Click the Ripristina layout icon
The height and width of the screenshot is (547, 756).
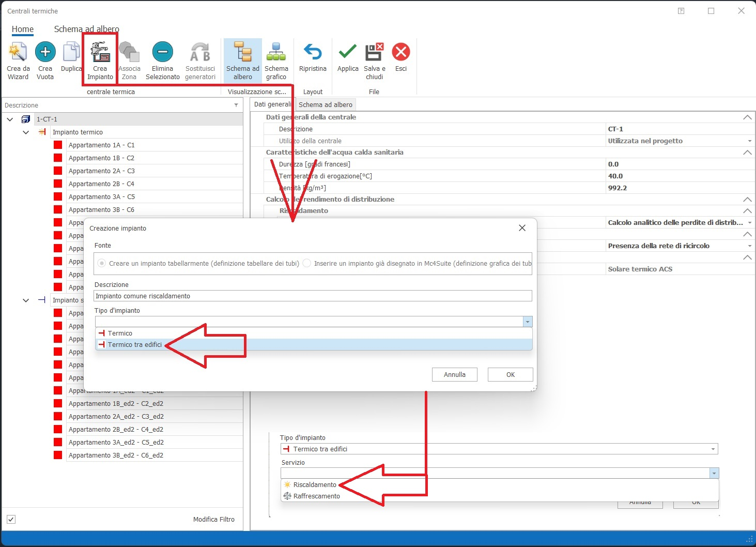[x=313, y=52]
